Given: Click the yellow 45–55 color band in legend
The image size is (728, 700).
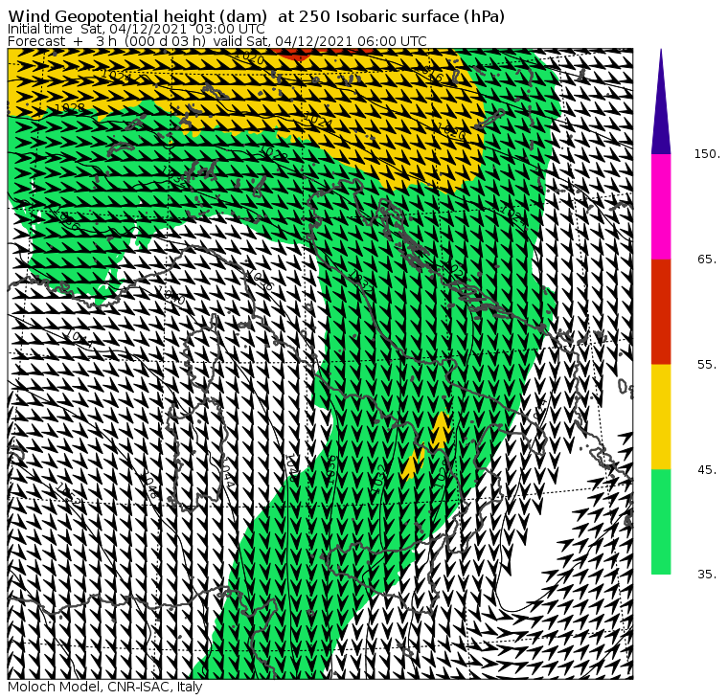Looking at the screenshot, I should pos(661,417).
